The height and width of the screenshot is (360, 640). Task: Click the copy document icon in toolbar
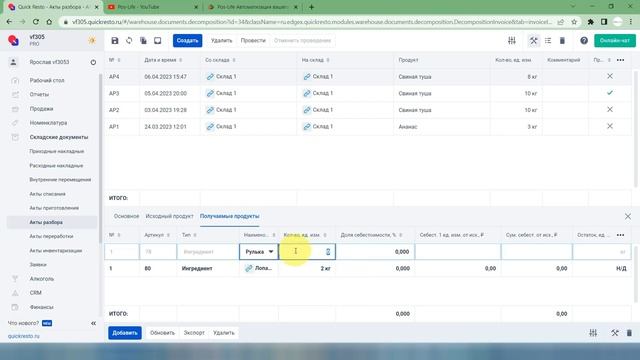[x=143, y=40]
